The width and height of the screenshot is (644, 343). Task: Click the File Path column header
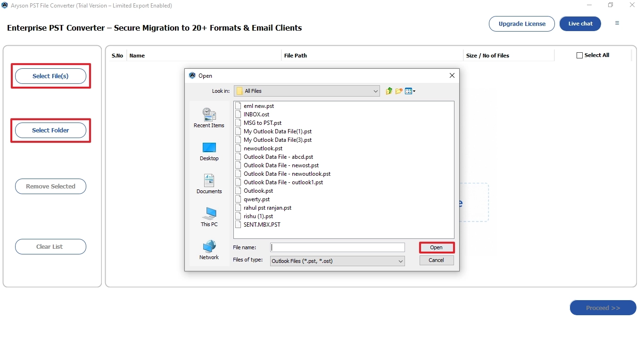point(296,56)
